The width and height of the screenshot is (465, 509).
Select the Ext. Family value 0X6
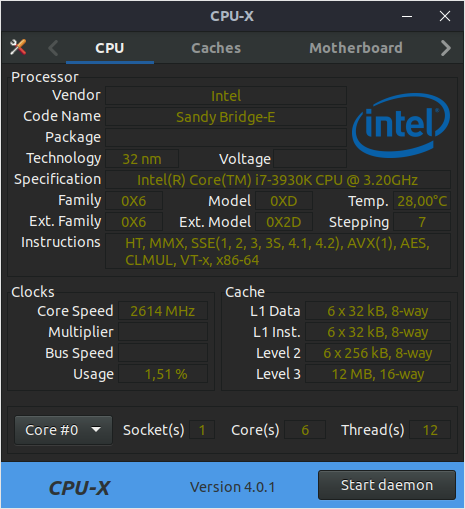[x=134, y=222]
